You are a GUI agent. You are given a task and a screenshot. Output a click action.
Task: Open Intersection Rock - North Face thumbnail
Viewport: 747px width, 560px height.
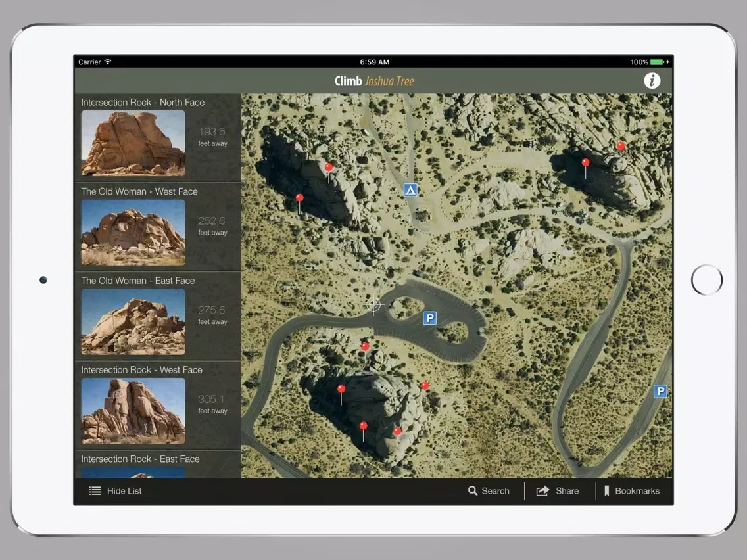(133, 143)
